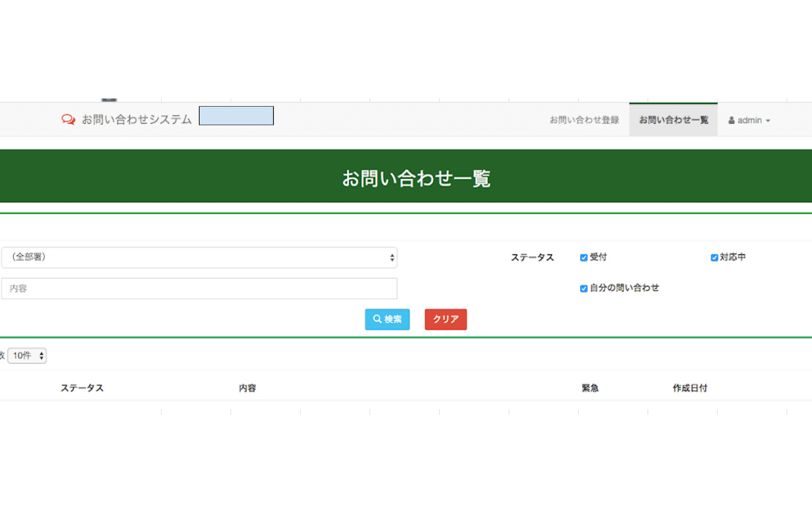This screenshot has width=812, height=513.
Task: Expand the admin user dropdown menu
Action: click(x=749, y=121)
